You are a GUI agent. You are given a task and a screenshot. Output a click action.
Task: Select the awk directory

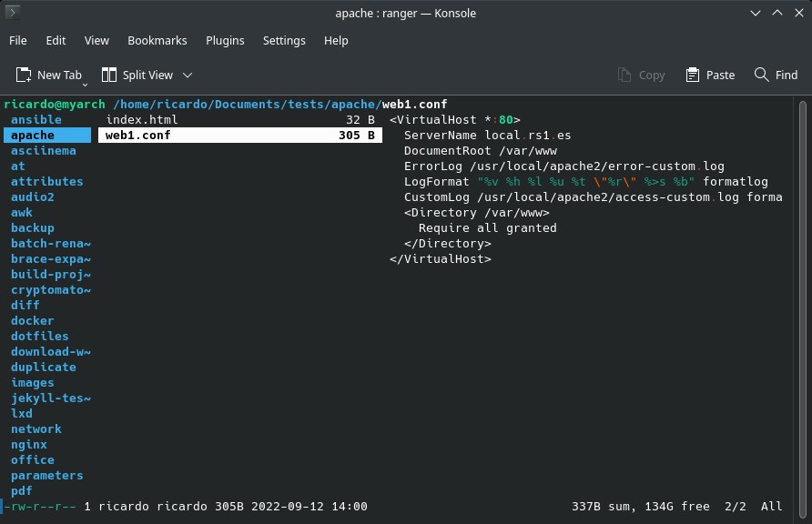click(x=22, y=213)
